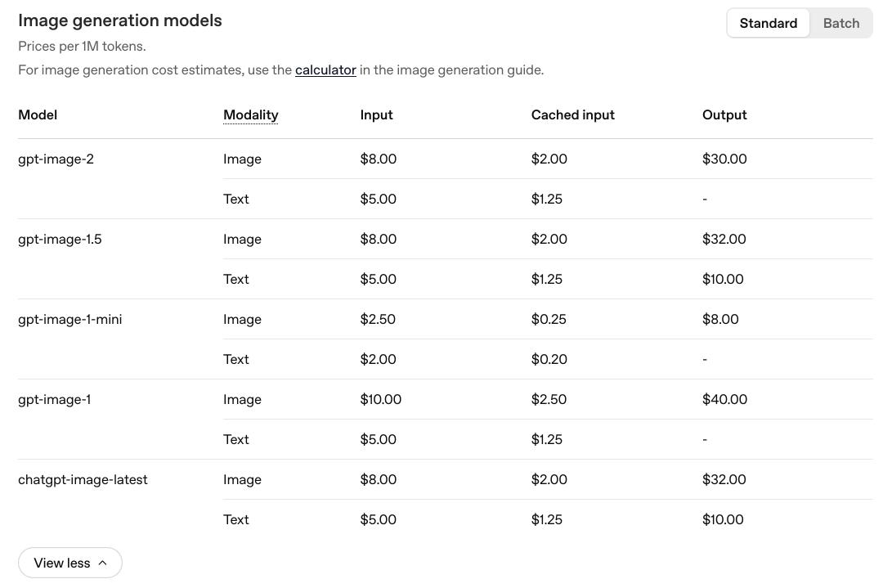Click the gpt-image-1-mini model name
Viewport: 883px width, 588px height.
click(x=69, y=319)
